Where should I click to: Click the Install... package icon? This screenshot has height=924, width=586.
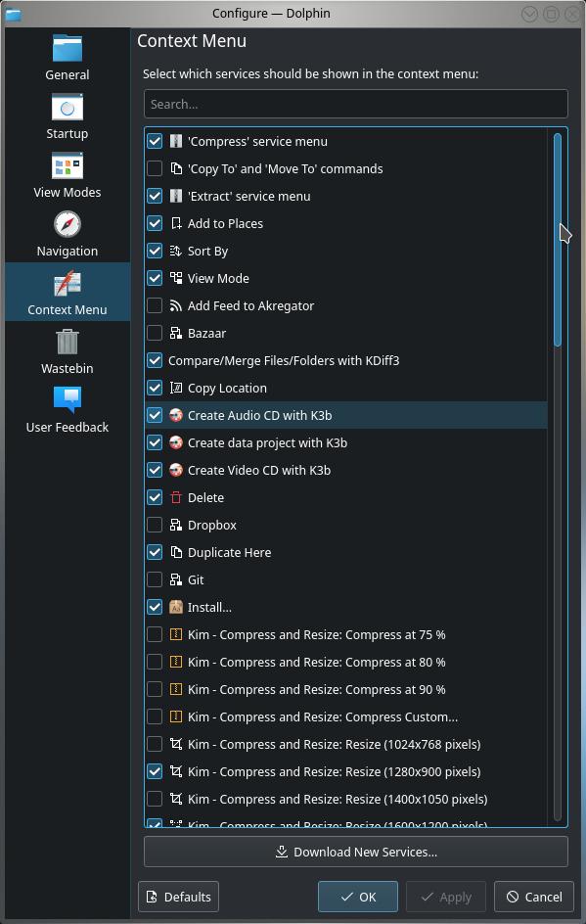pos(175,607)
